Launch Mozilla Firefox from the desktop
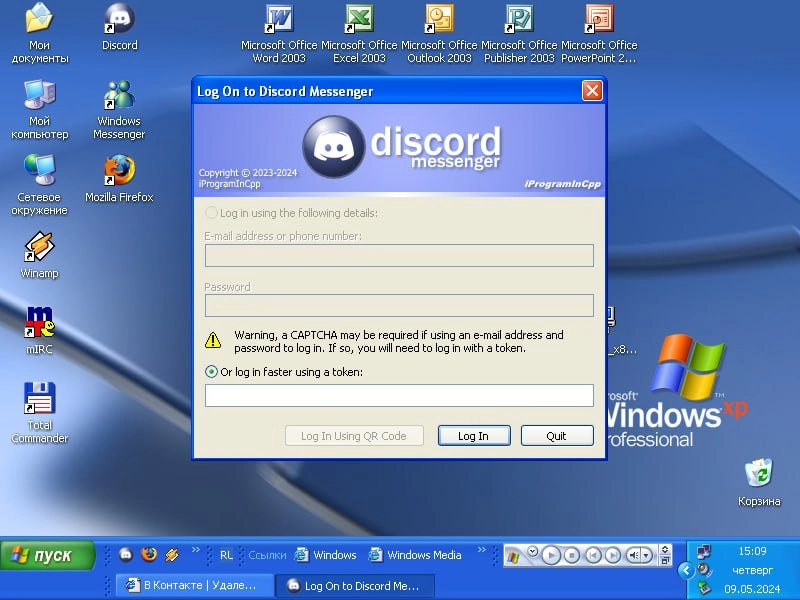 click(120, 171)
